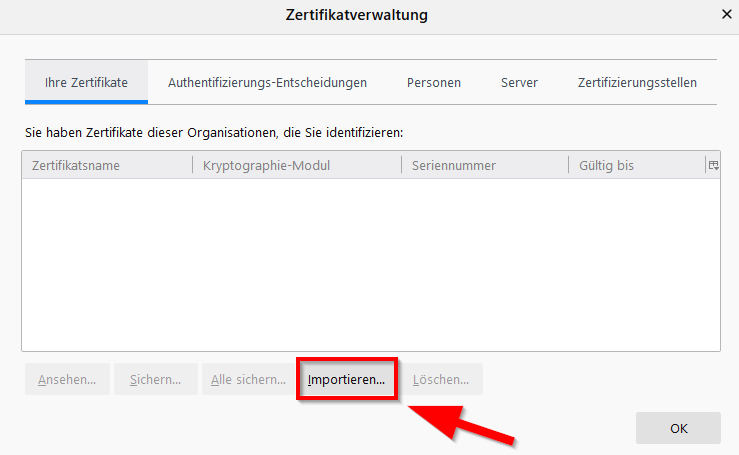Go to the Server tab
The width and height of the screenshot is (739, 455).
click(x=519, y=82)
